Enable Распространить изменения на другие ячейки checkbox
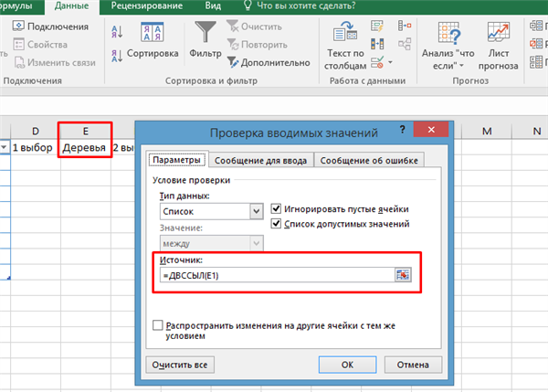Screen dimensions: 548x392 (x=158, y=325)
